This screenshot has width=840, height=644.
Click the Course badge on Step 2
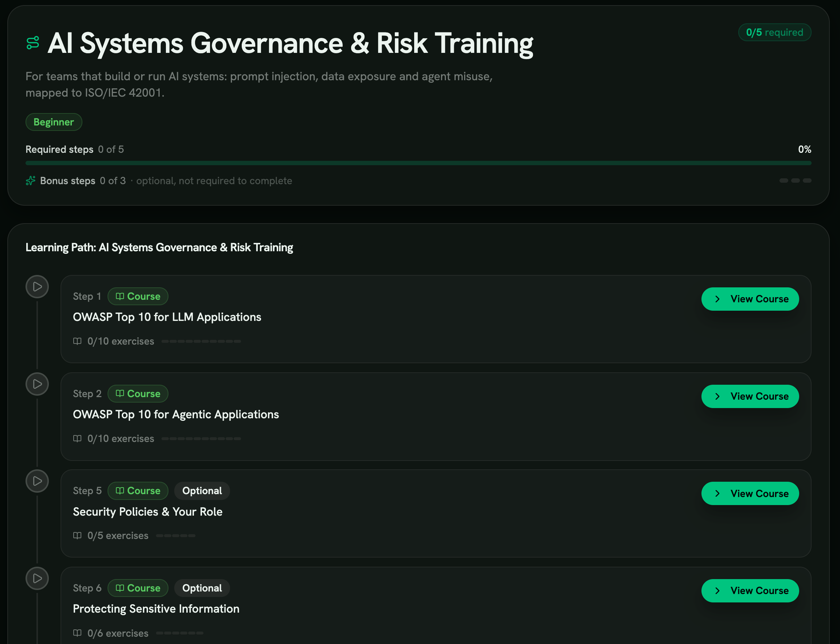138,394
